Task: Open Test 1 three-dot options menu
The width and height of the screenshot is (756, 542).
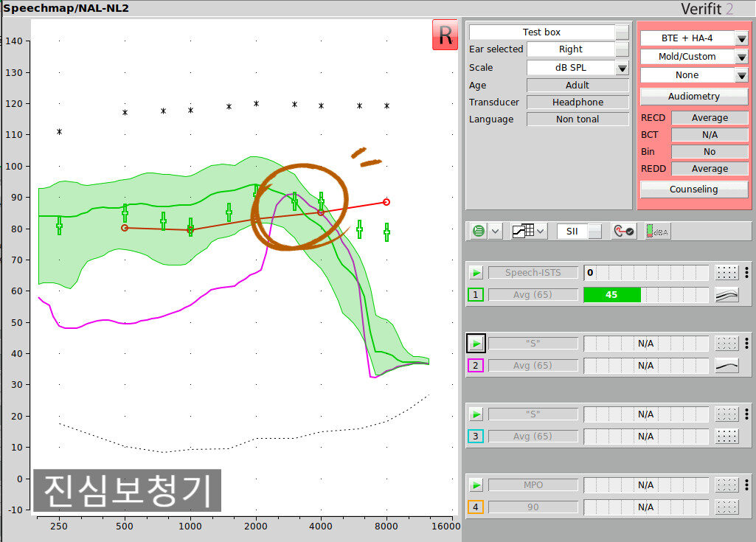Action: point(746,273)
